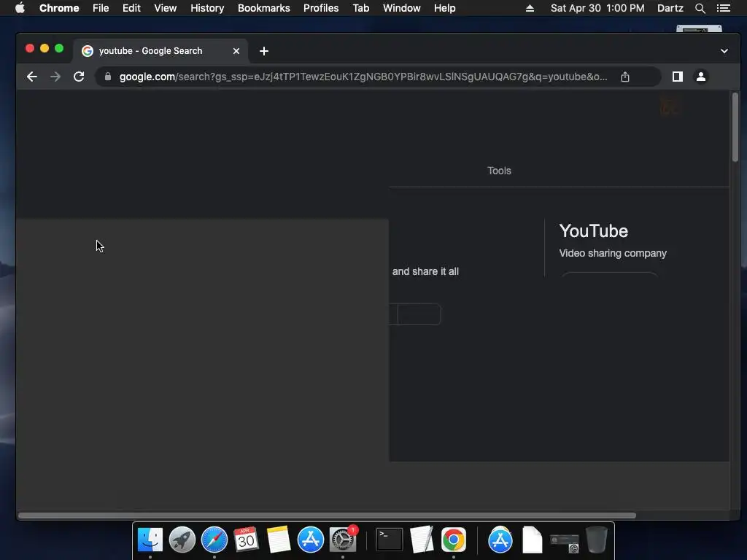
Task: Open Terminal from the Dock
Action: (x=390, y=540)
